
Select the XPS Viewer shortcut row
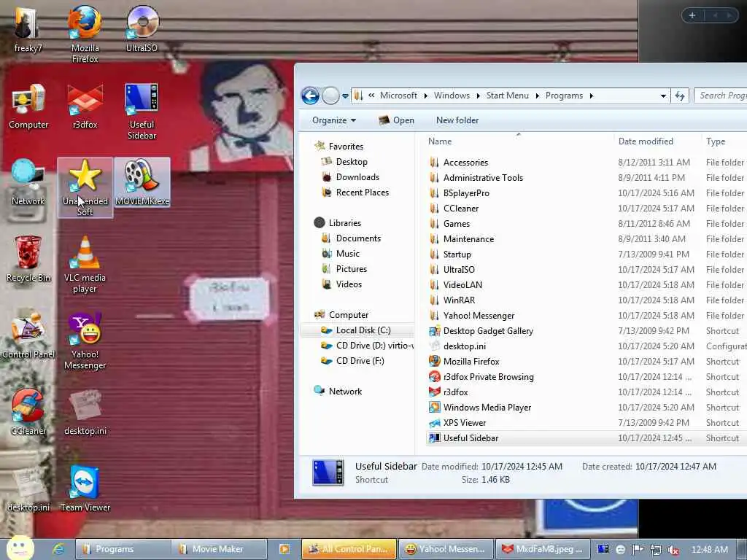(586, 423)
